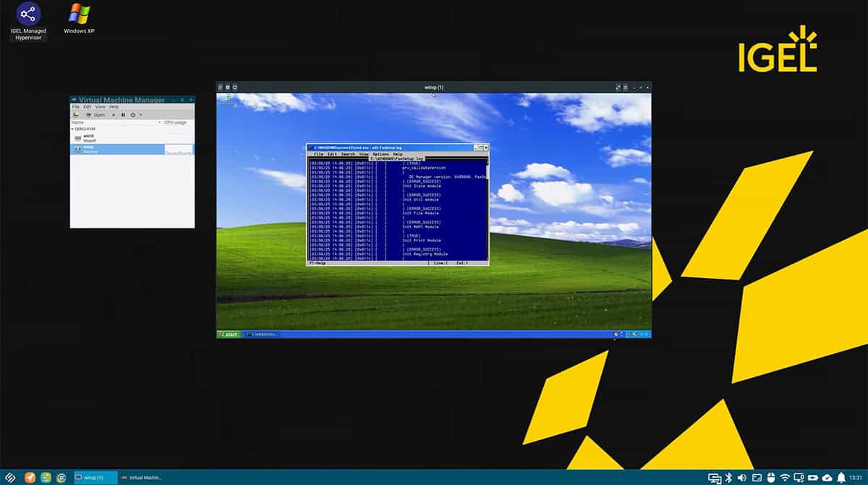
Task: Launch the Windows XP desktop shortcut
Action: click(79, 14)
